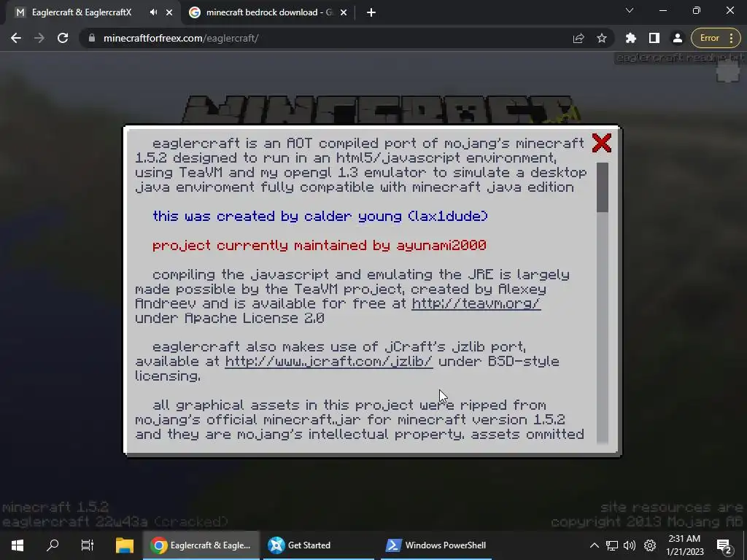
Task: Open Chrome profile avatar
Action: 678,38
